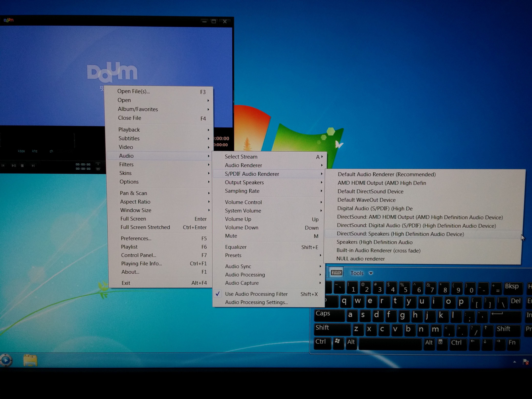Show hidden tray icons arrow
Viewport: 532px width, 399px height.
(x=514, y=362)
